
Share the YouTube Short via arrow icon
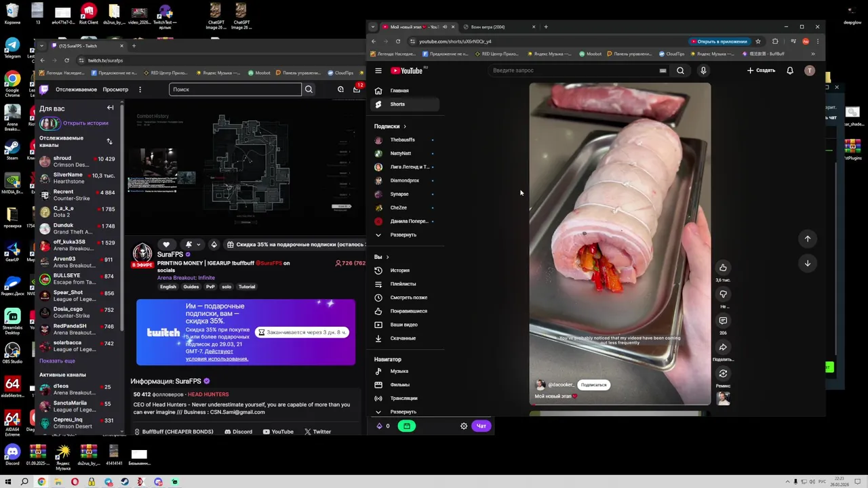(x=723, y=347)
